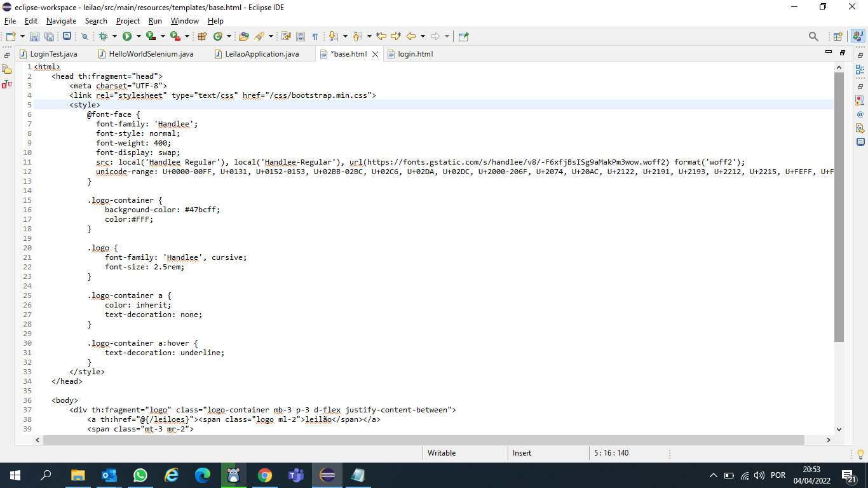The height and width of the screenshot is (488, 868).
Task: Click the Open Console monitor toolbar icon
Action: pos(67,36)
